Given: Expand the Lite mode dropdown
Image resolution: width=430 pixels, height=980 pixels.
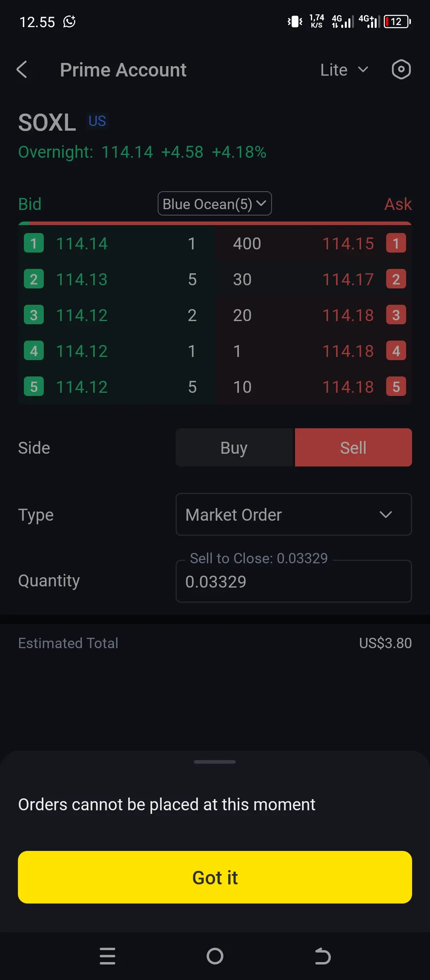Looking at the screenshot, I should click(x=344, y=70).
